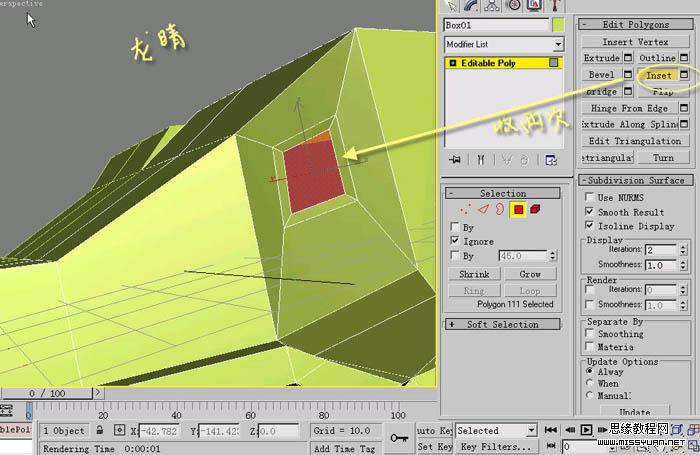
Task: Click Display Smoothness spinner arrows
Action: tap(683, 265)
